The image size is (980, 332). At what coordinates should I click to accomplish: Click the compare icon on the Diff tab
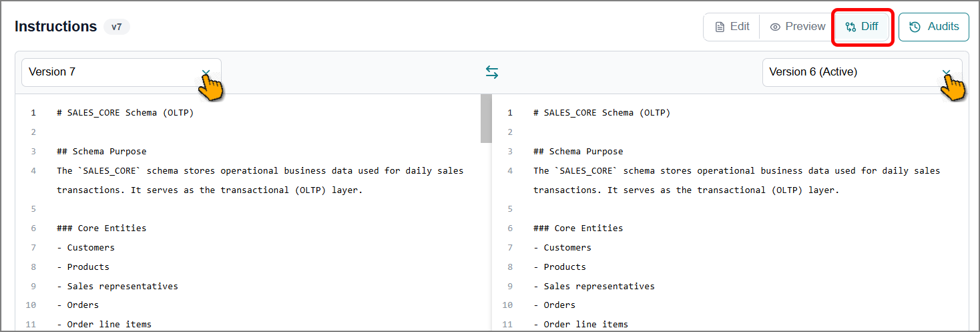pos(850,27)
